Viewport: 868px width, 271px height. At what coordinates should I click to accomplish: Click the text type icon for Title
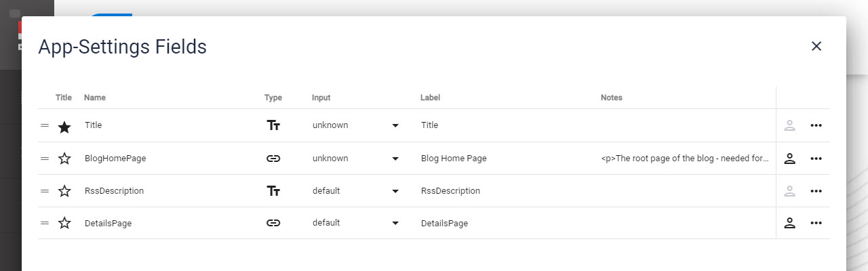(273, 125)
